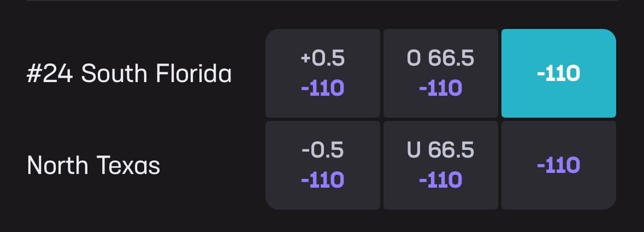Choose the U 66.5 under label
This screenshot has width=644, height=232.
click(440, 150)
